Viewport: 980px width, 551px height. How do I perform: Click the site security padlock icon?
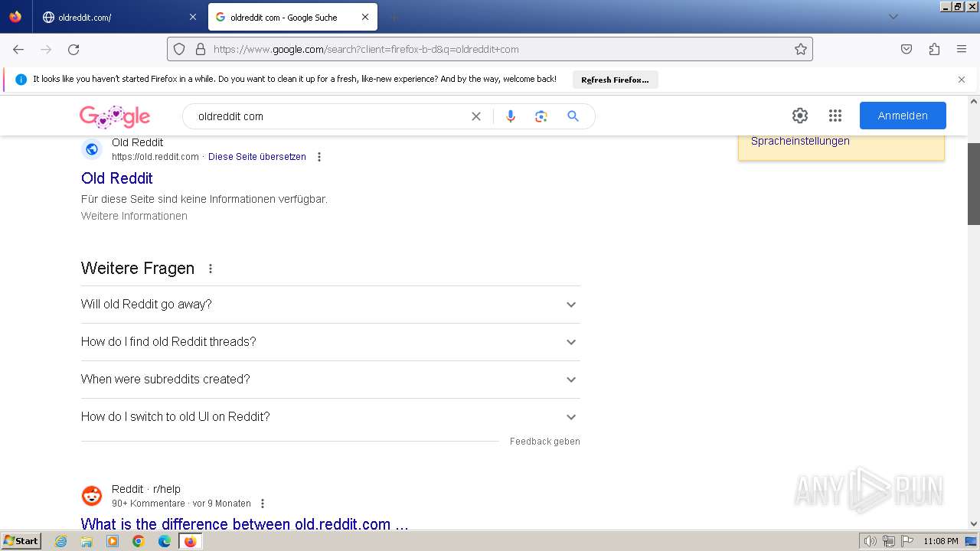coord(201,49)
